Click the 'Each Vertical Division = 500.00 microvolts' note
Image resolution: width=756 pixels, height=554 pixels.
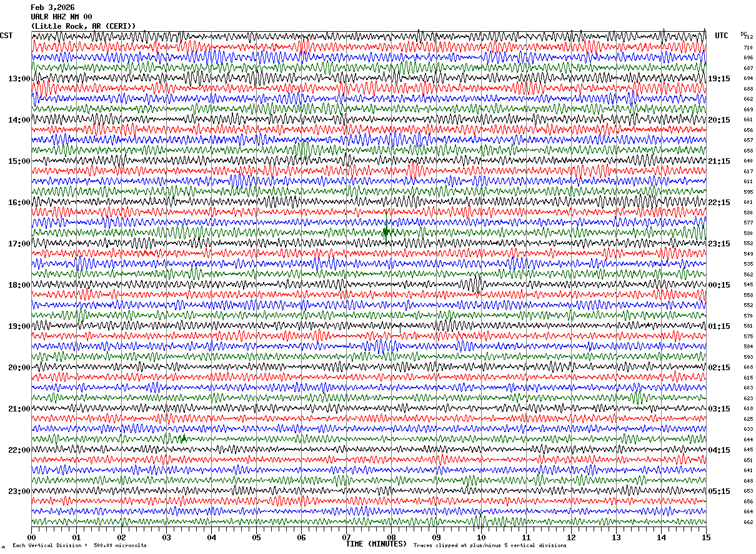(79, 545)
